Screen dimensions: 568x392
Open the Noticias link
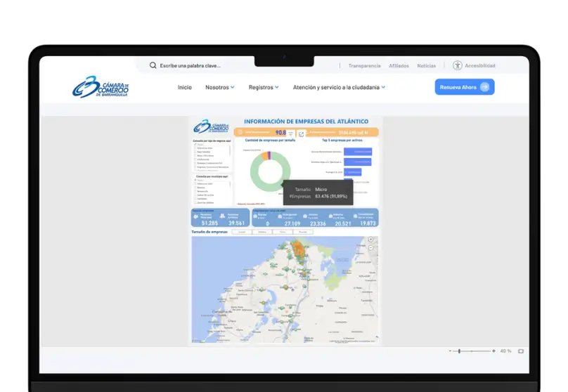click(x=427, y=65)
